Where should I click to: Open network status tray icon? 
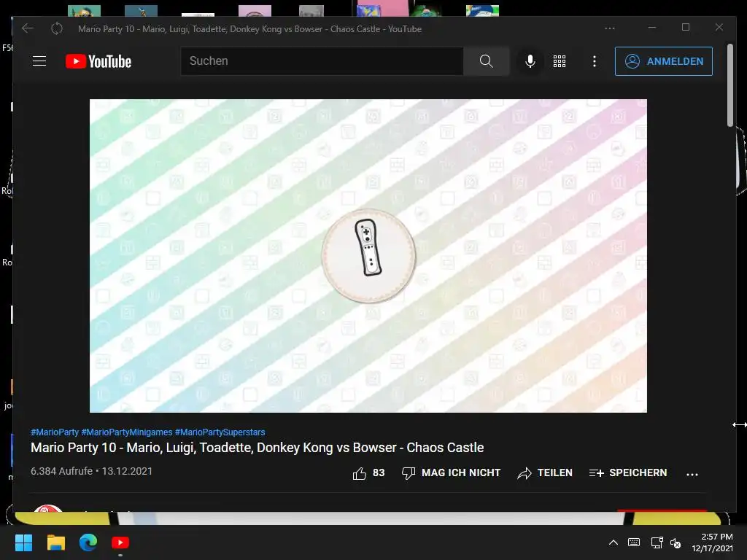pyautogui.click(x=657, y=542)
